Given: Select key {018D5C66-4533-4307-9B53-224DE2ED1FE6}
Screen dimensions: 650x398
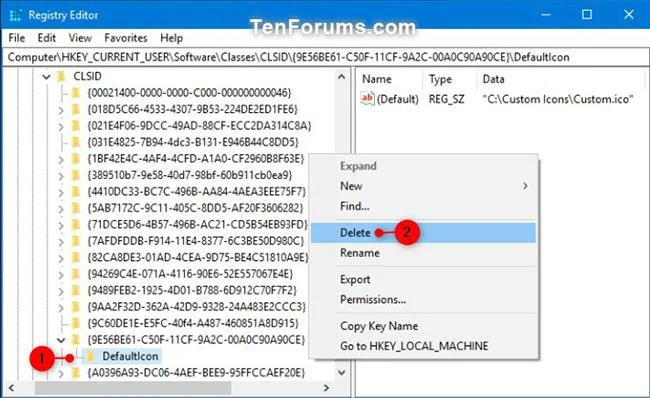Looking at the screenshot, I should coord(192,109).
